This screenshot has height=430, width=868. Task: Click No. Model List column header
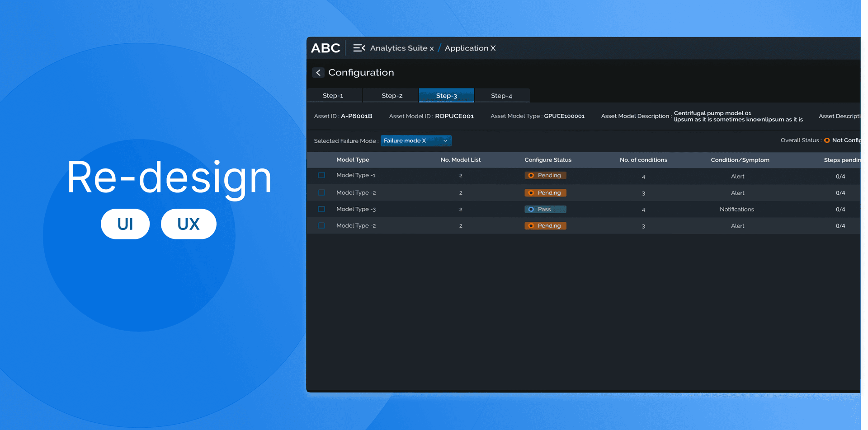[x=461, y=159]
